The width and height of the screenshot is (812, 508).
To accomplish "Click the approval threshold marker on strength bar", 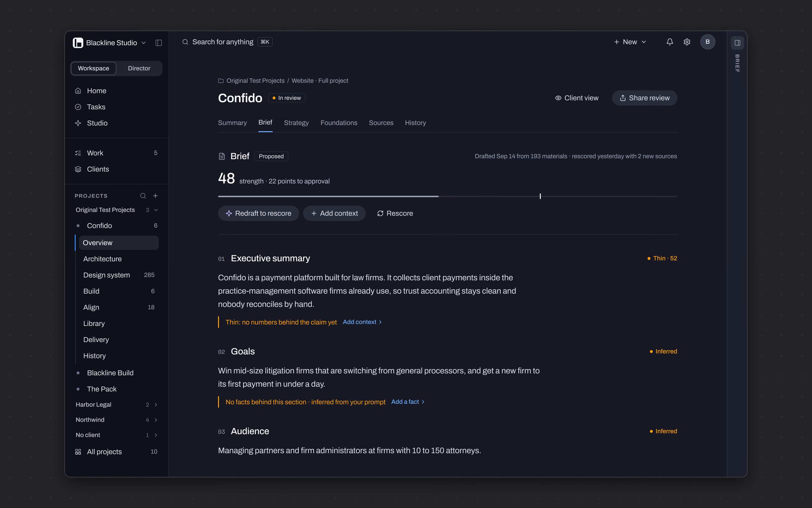I will click(x=540, y=196).
